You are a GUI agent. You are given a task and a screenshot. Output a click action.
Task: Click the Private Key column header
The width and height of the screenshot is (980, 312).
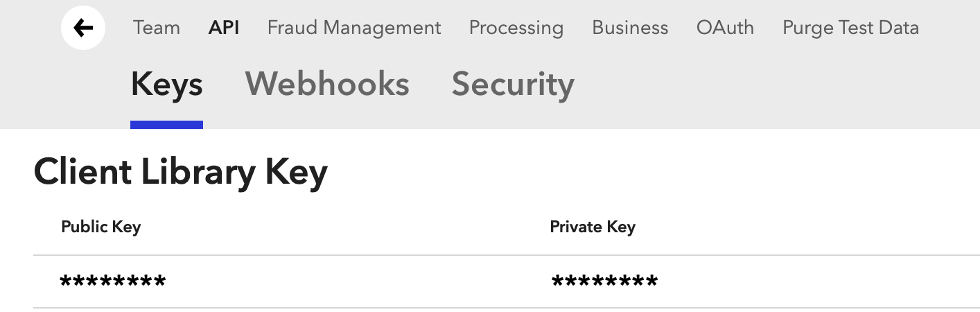coord(593,227)
